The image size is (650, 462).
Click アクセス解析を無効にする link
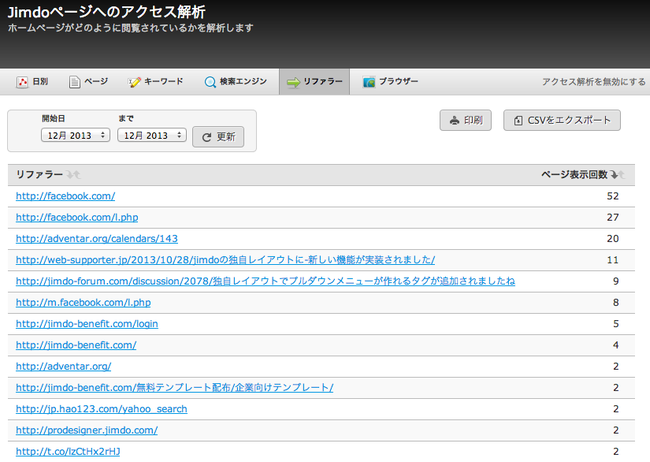coord(594,82)
